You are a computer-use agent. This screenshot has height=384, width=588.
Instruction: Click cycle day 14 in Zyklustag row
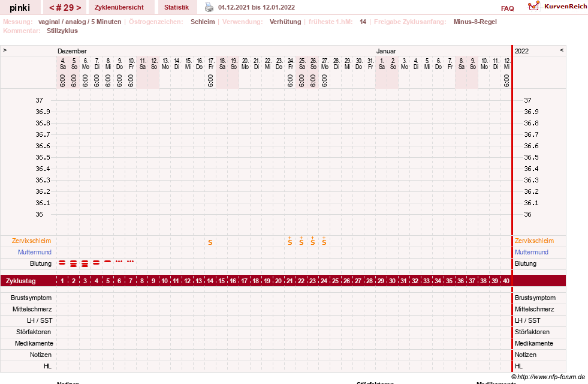[x=210, y=281]
